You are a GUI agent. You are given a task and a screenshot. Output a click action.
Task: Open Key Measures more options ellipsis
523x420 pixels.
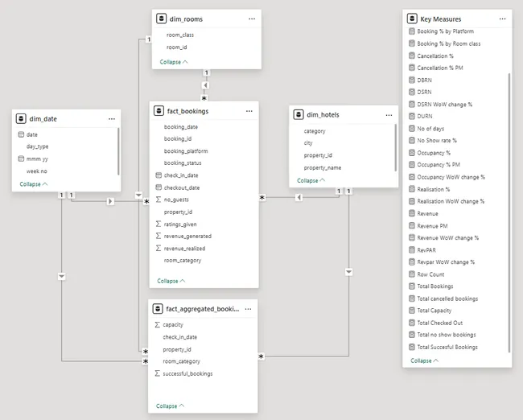point(503,19)
